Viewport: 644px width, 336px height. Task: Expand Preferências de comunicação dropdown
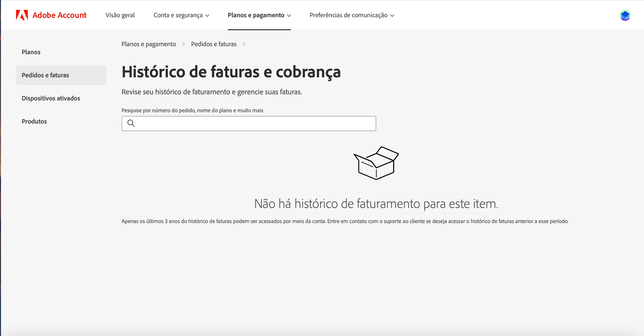click(352, 15)
